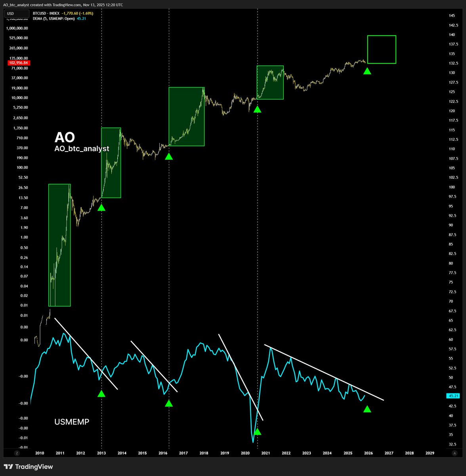Click the Z timezone button on time axis
The height and width of the screenshot is (476, 466).
click(17, 453)
